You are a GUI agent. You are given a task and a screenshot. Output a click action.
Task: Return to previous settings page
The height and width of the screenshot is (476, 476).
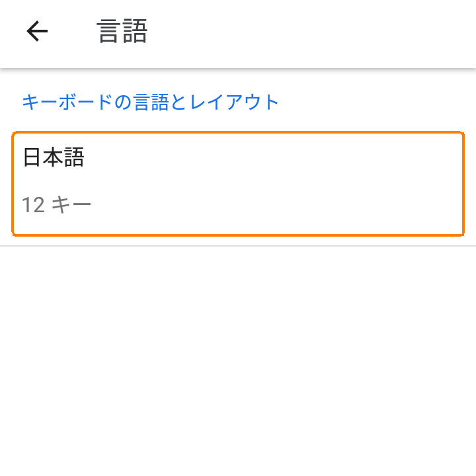coord(37,31)
